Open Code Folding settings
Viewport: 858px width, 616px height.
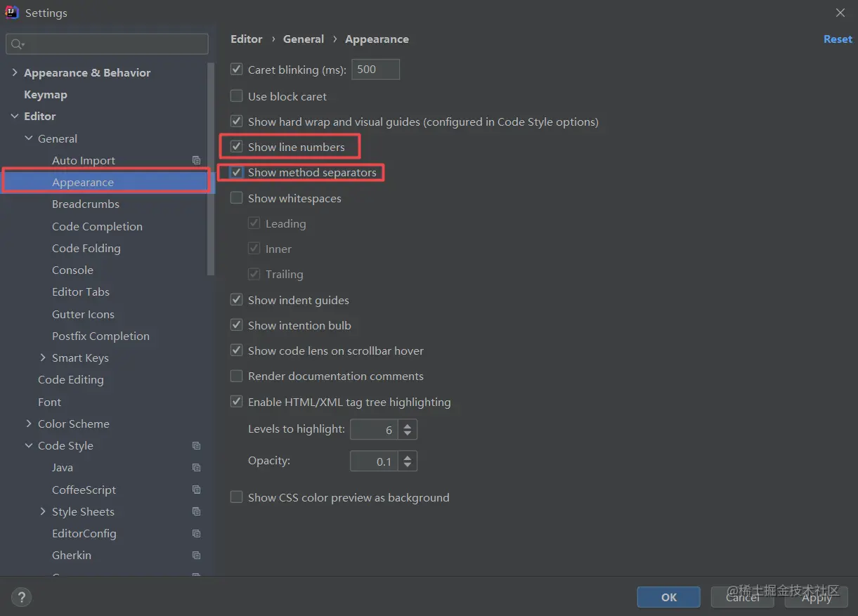tap(86, 248)
